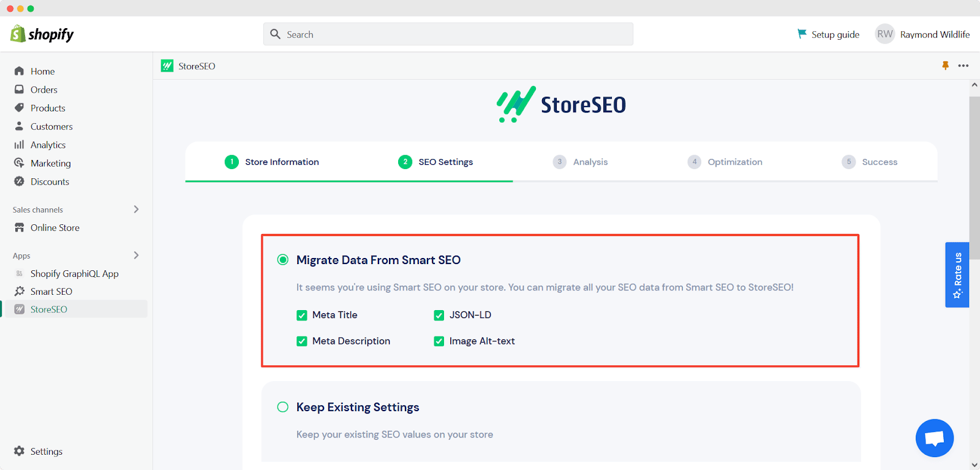Select Migrate Data From Smart SEO radio
Image resolution: width=980 pixels, height=470 pixels.
pyautogui.click(x=282, y=260)
